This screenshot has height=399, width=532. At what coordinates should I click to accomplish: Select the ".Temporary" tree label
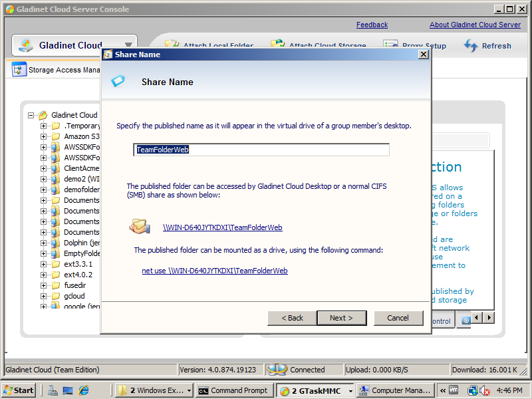[x=82, y=126]
